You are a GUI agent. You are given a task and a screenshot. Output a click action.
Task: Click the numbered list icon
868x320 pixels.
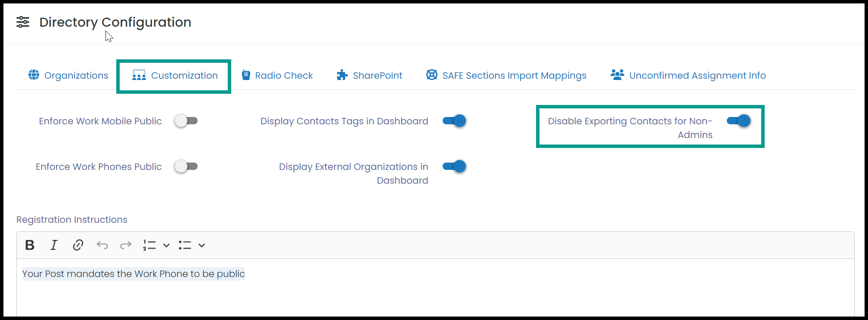(x=149, y=245)
